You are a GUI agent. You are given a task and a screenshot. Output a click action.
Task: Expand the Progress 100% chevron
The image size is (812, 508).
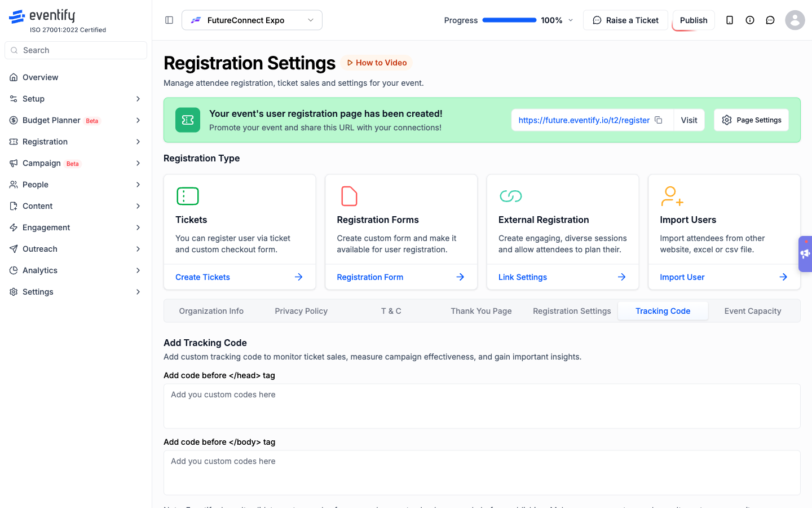(x=571, y=20)
